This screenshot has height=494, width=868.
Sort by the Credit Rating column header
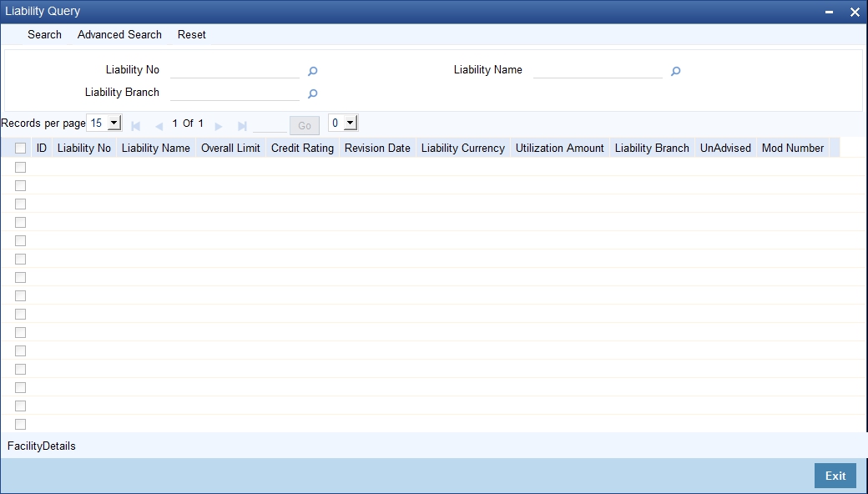[302, 149]
